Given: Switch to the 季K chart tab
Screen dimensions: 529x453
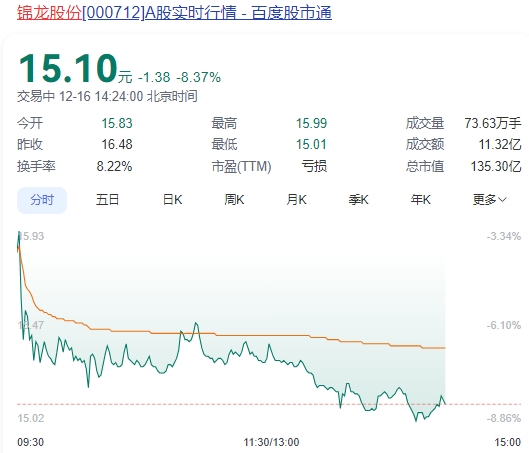Looking at the screenshot, I should (x=359, y=200).
